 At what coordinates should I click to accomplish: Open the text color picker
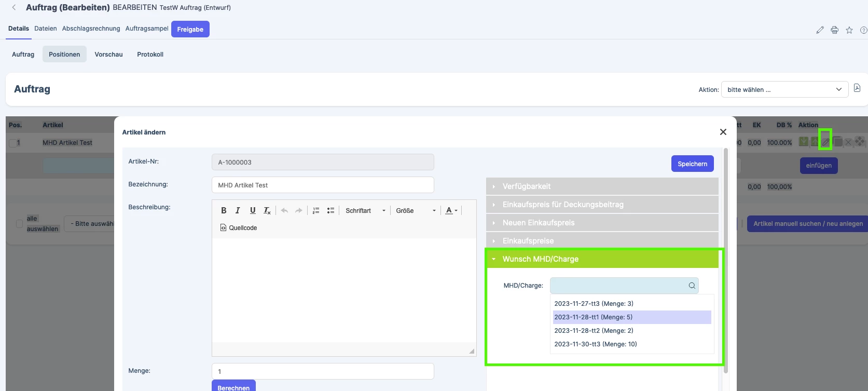[x=451, y=210]
